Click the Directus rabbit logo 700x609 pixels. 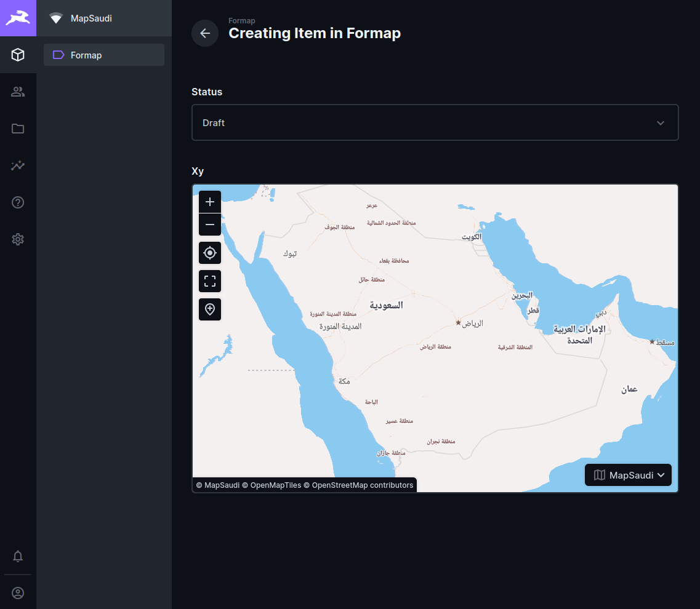pos(18,18)
